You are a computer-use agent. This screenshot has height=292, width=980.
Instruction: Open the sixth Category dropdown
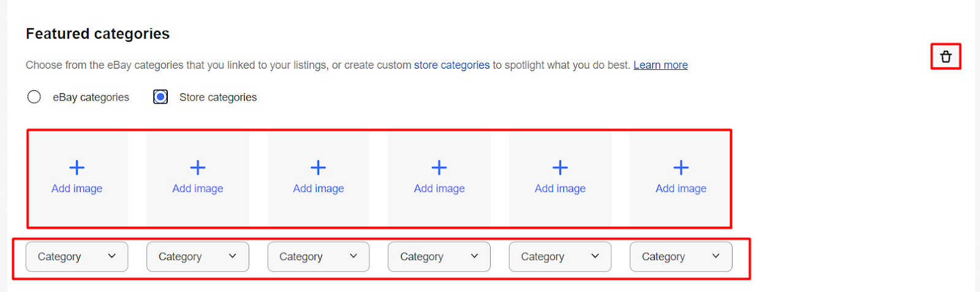point(680,256)
